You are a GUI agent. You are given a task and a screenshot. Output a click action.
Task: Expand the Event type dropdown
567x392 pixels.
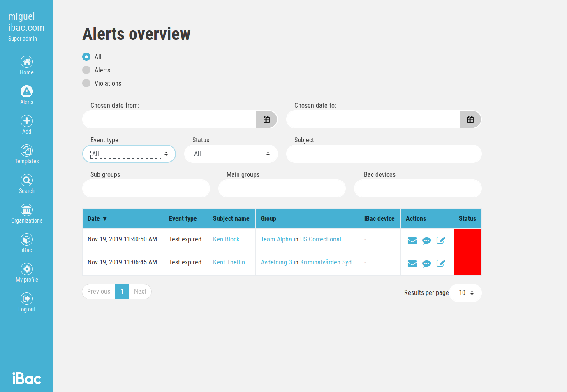point(129,154)
